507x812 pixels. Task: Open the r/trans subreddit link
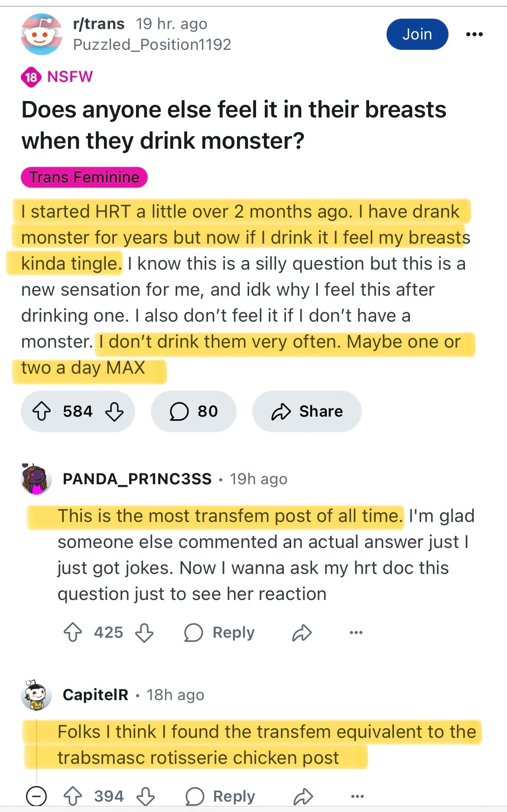(x=99, y=24)
